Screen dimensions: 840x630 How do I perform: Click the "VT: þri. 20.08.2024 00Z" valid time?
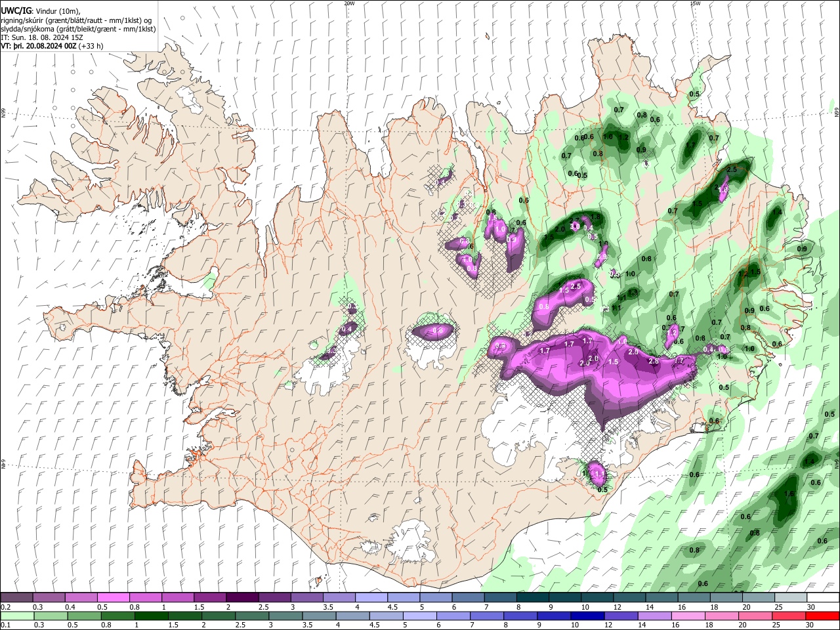point(39,47)
